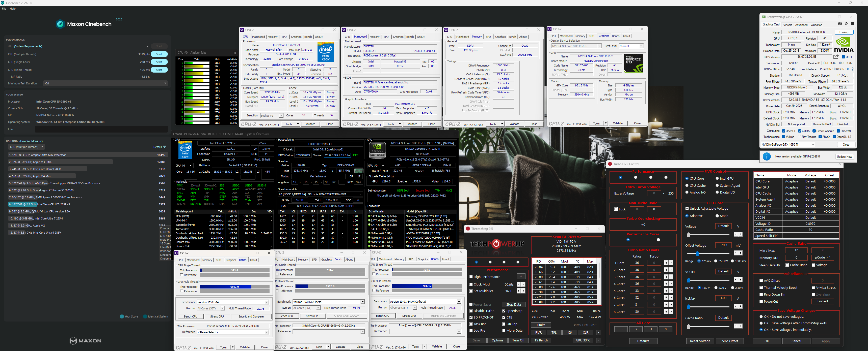Viewport: 868px width, 351px height.
Task: Enable Disable Turbo checkbox in ThrottleStop
Action: pos(471,311)
